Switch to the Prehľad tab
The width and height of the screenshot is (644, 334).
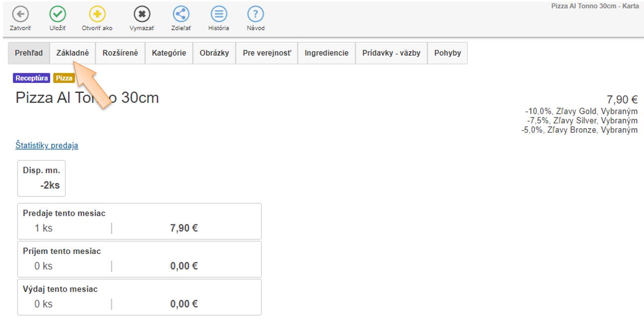tap(29, 53)
